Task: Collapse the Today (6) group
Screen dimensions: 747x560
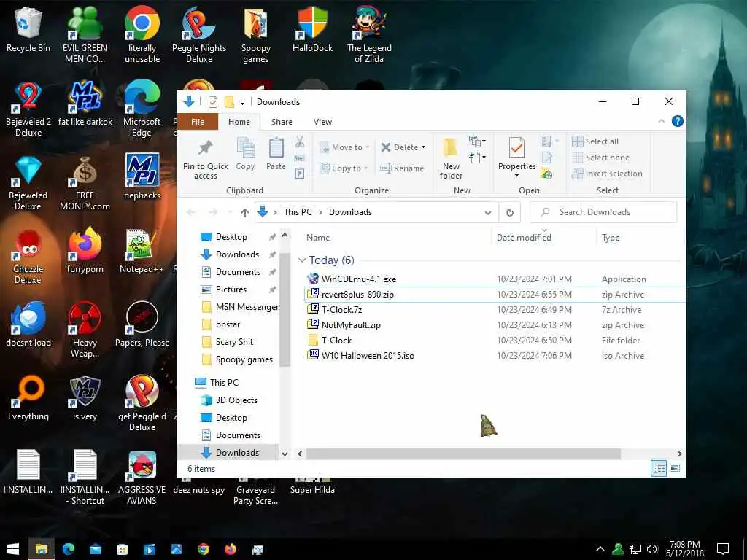Action: (x=301, y=260)
